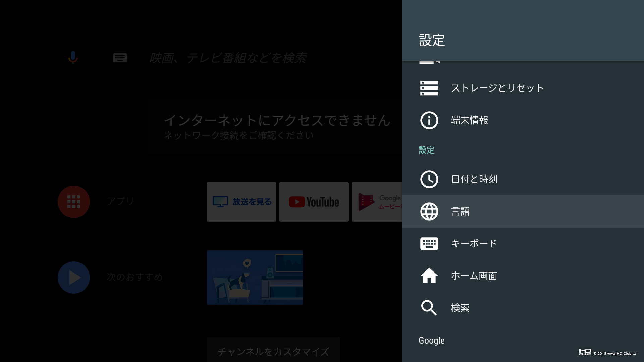Viewport: 644px width, 362px height.
Task: Click the インターネットにアクセスできません notice
Action: (x=275, y=126)
